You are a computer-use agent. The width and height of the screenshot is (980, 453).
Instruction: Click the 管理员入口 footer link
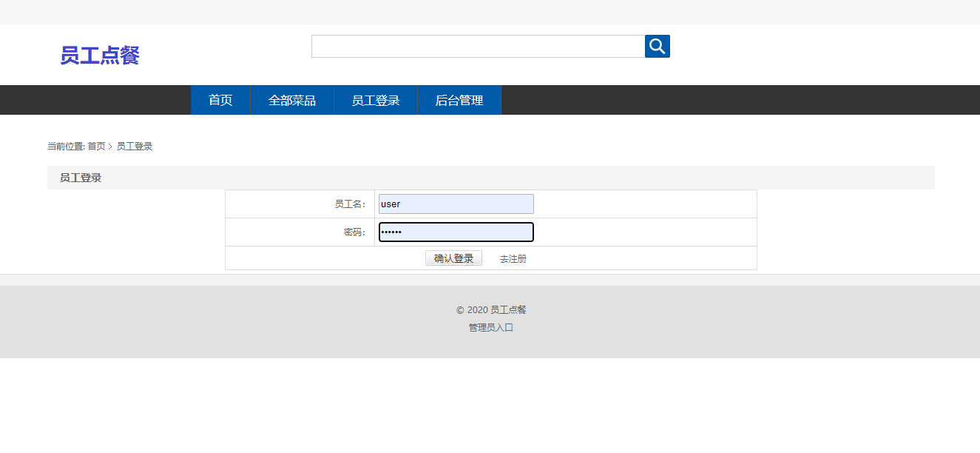(490, 326)
